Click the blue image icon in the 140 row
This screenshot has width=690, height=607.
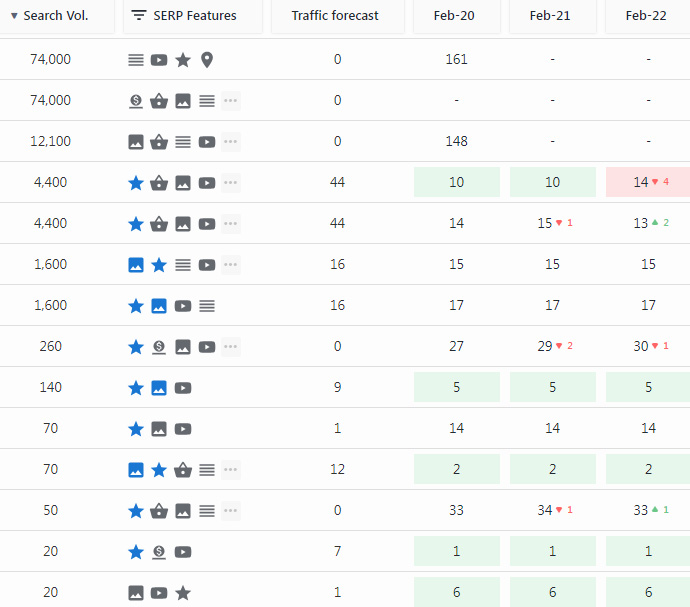[x=159, y=388]
